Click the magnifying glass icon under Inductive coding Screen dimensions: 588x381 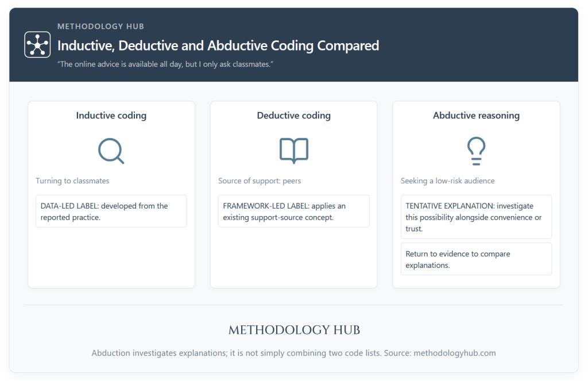click(x=111, y=151)
